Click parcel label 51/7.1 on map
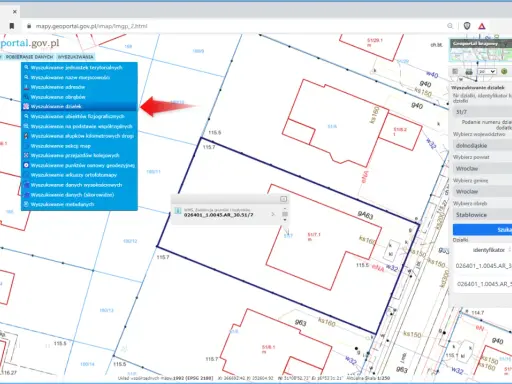This screenshot has height=384, width=512. (x=314, y=236)
